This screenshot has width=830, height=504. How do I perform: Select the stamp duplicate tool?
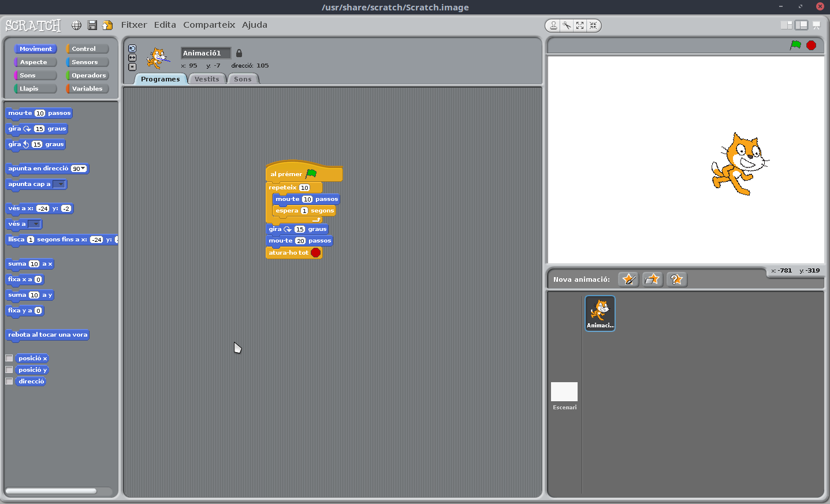tap(553, 25)
